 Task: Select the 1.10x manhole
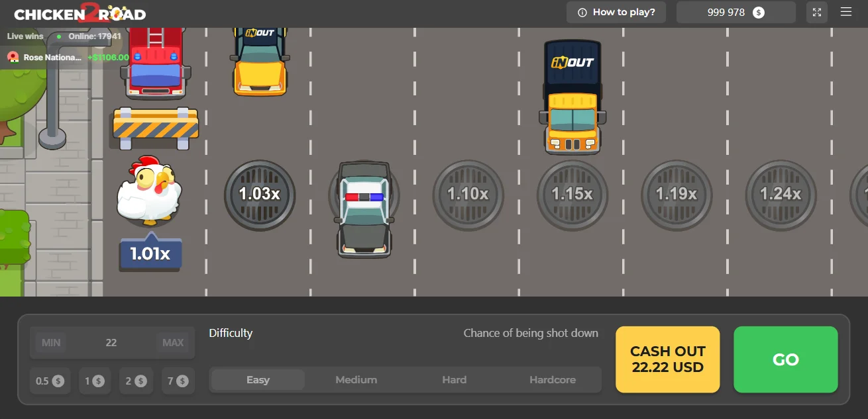tap(468, 195)
